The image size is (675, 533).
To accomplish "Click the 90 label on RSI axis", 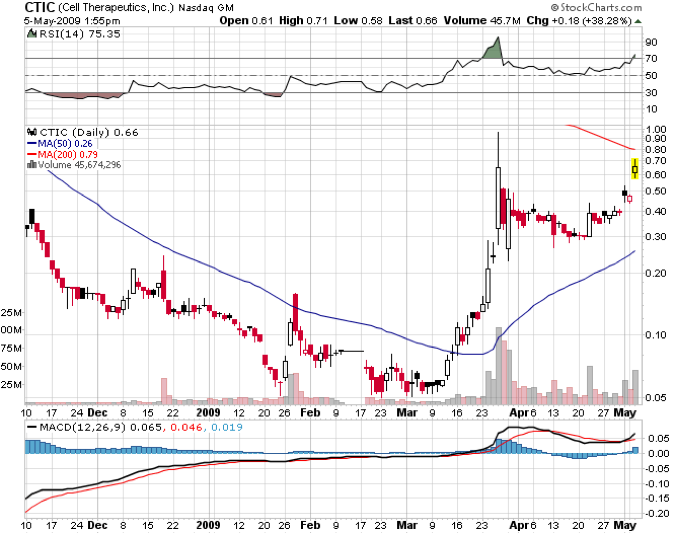I will pyautogui.click(x=651, y=42).
